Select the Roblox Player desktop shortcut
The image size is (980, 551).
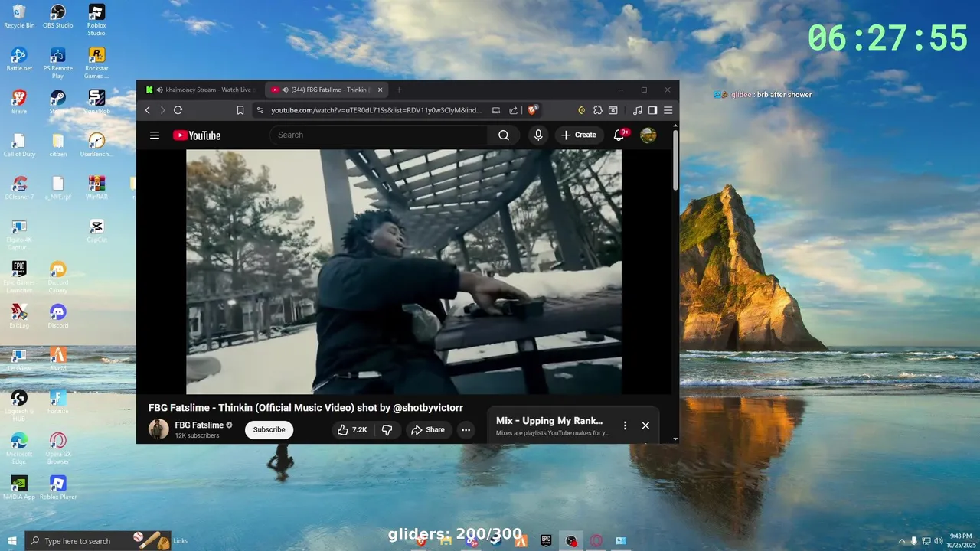click(58, 487)
